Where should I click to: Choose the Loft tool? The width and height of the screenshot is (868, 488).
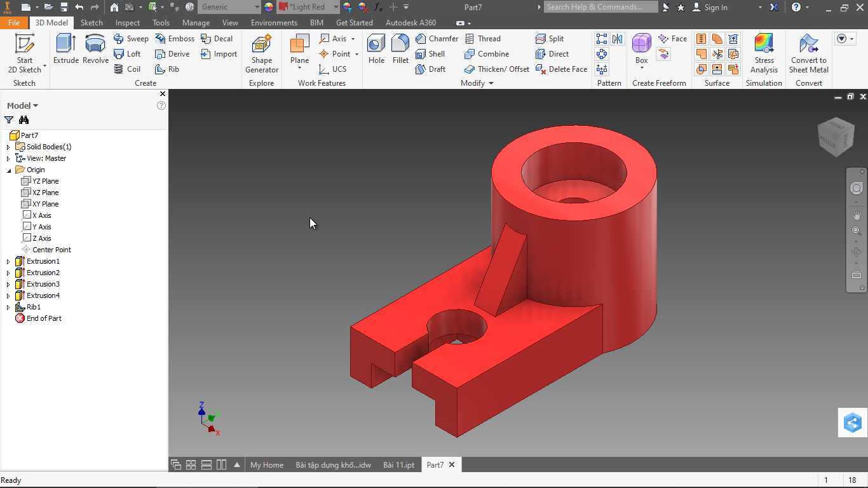click(127, 54)
